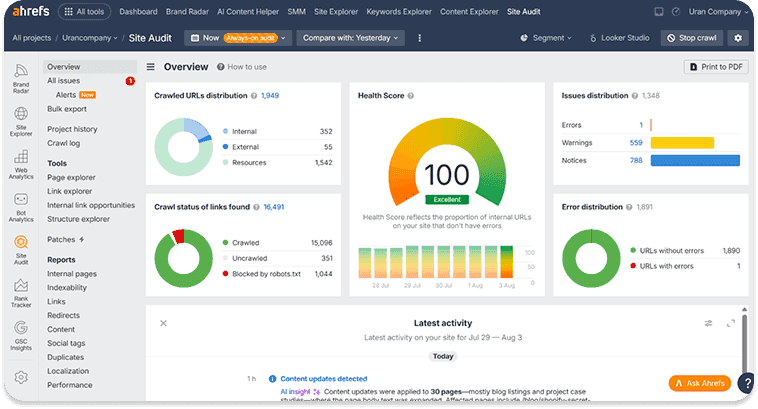Click Ask Ahrefs button
The image size is (758, 409).
(700, 383)
